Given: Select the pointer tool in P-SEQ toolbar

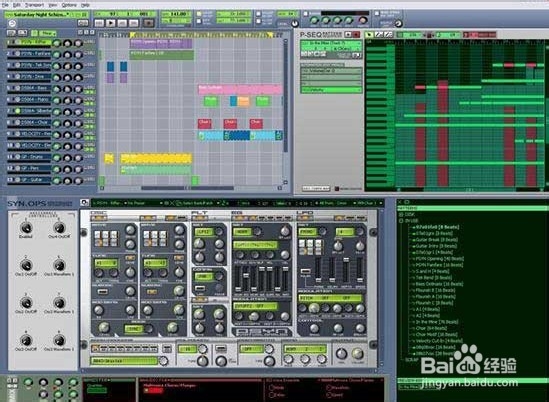Looking at the screenshot, I should [369, 35].
